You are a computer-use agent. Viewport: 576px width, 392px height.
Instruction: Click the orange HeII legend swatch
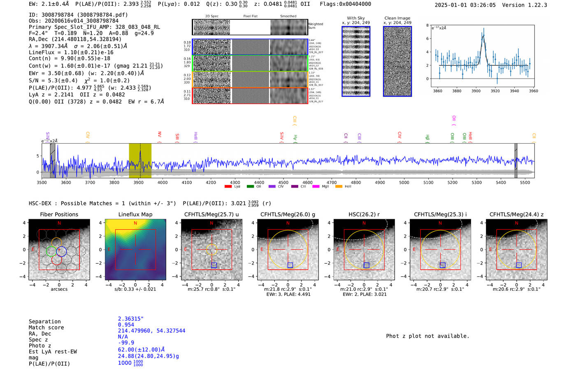click(x=339, y=187)
